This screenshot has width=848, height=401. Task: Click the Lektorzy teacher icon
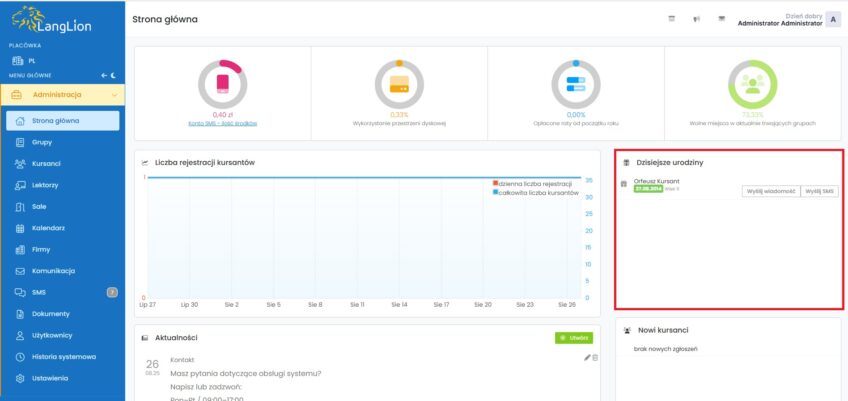click(x=21, y=185)
